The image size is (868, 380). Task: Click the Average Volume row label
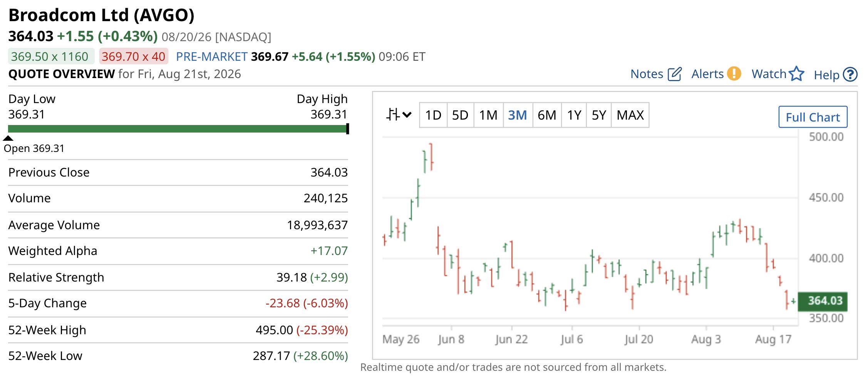click(54, 225)
